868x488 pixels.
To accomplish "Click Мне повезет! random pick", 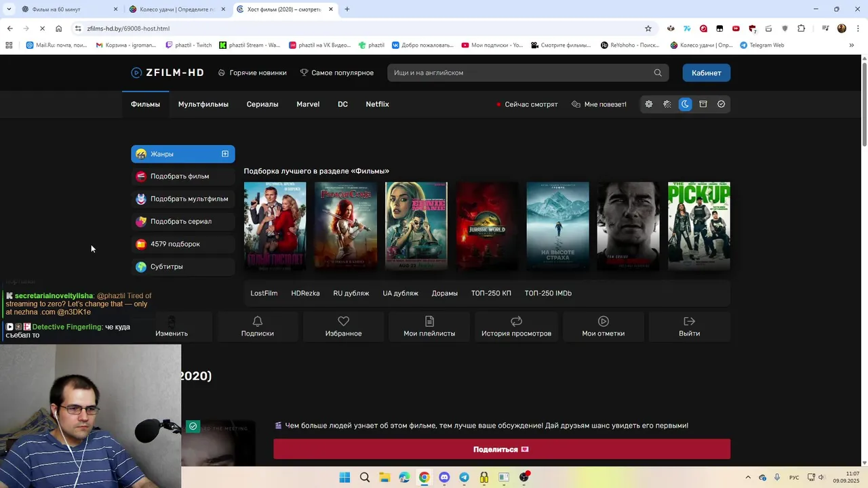I will tap(599, 104).
